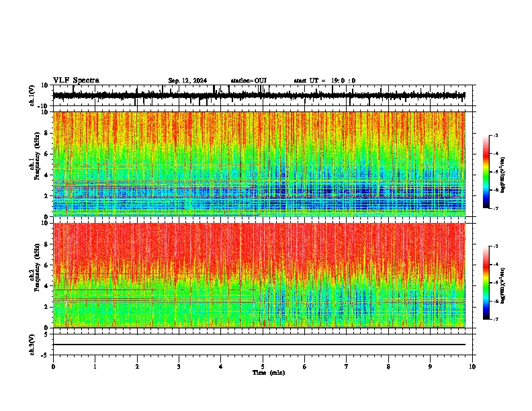Click the "4" kHz tick on ch.2 frequency axis

(47, 286)
